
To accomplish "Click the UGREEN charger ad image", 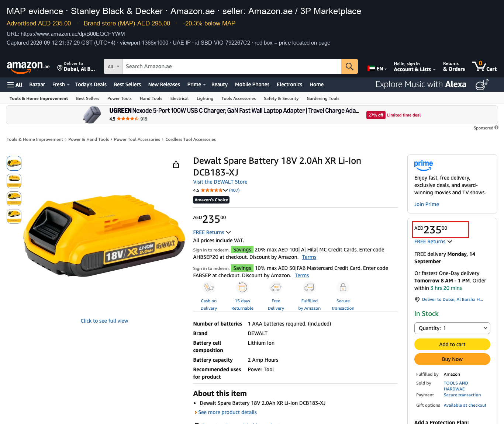I will pyautogui.click(x=92, y=115).
